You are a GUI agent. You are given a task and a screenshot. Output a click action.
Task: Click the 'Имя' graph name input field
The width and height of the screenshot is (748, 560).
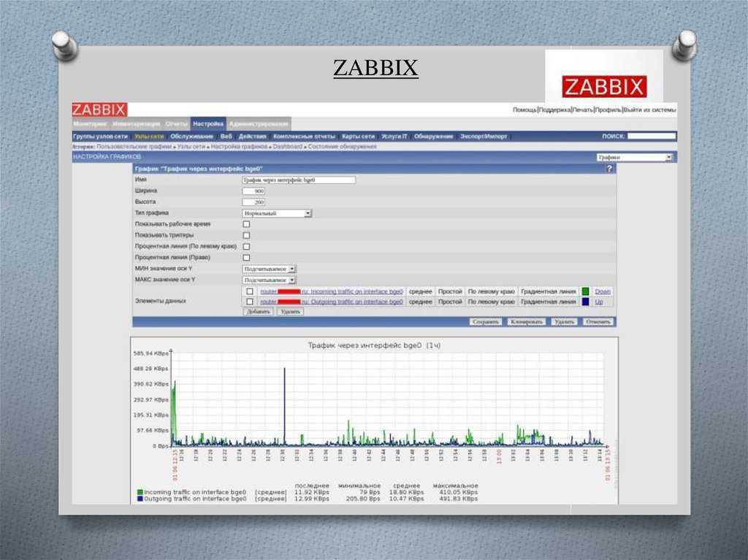pyautogui.click(x=299, y=180)
